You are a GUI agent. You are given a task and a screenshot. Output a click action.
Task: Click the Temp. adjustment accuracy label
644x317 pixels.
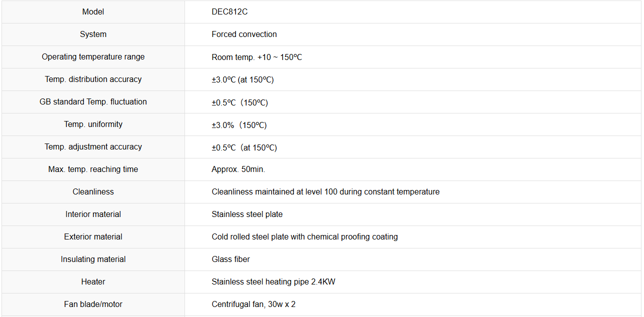93,146
